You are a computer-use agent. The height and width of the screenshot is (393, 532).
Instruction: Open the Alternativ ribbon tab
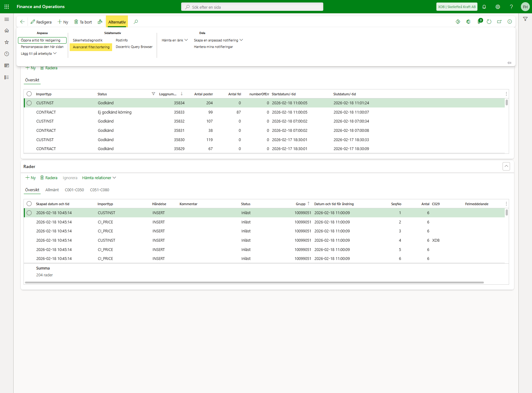[x=117, y=22]
